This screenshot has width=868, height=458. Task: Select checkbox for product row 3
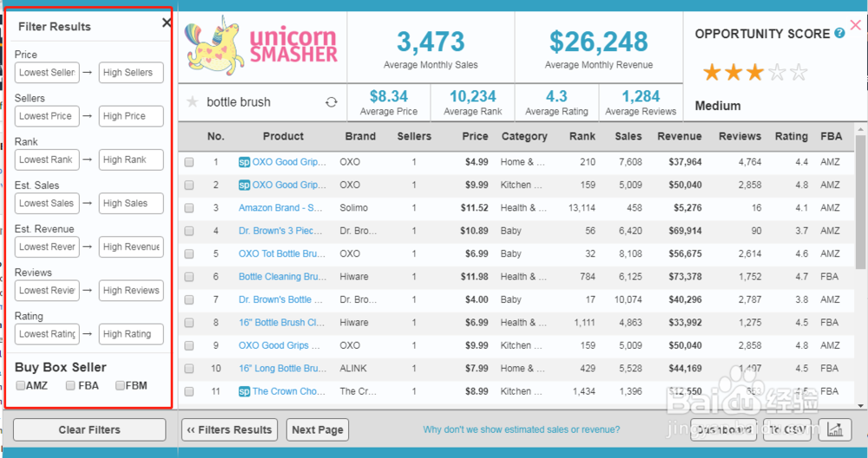[x=189, y=208]
